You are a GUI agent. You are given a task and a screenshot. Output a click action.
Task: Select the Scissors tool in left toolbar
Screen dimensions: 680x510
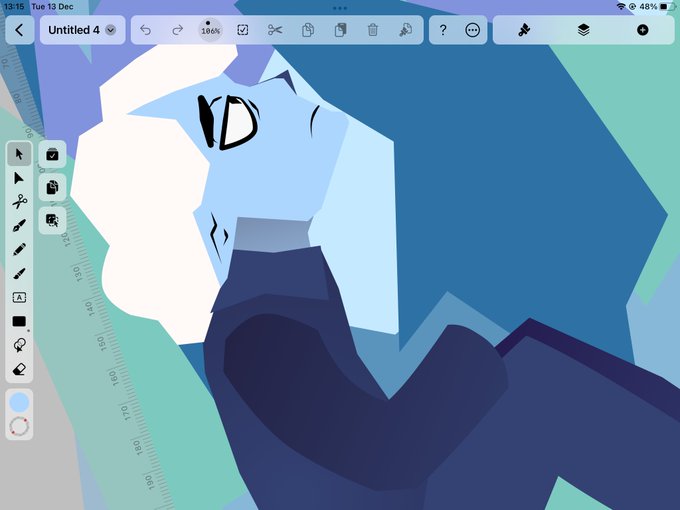tap(19, 202)
